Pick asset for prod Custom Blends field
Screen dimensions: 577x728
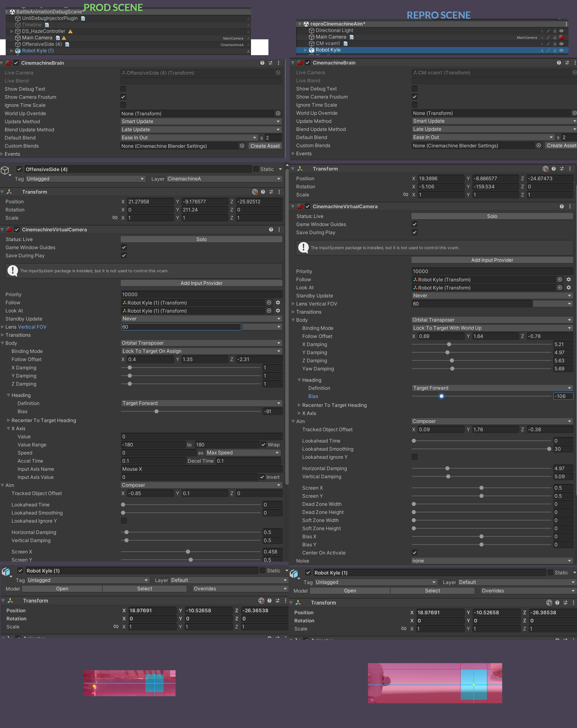[x=242, y=146]
